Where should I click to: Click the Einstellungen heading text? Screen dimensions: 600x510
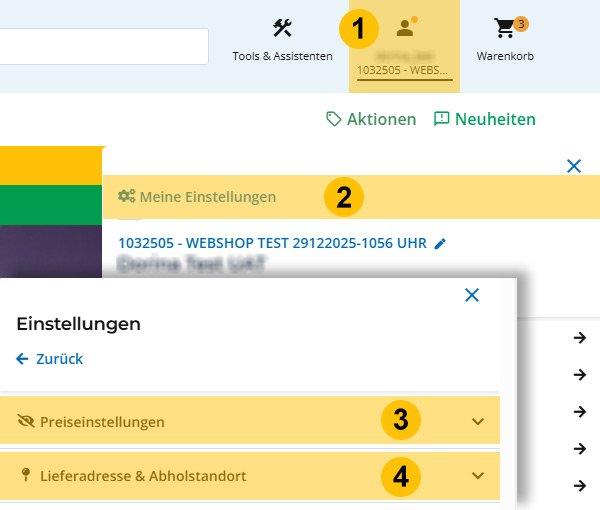[x=78, y=324]
